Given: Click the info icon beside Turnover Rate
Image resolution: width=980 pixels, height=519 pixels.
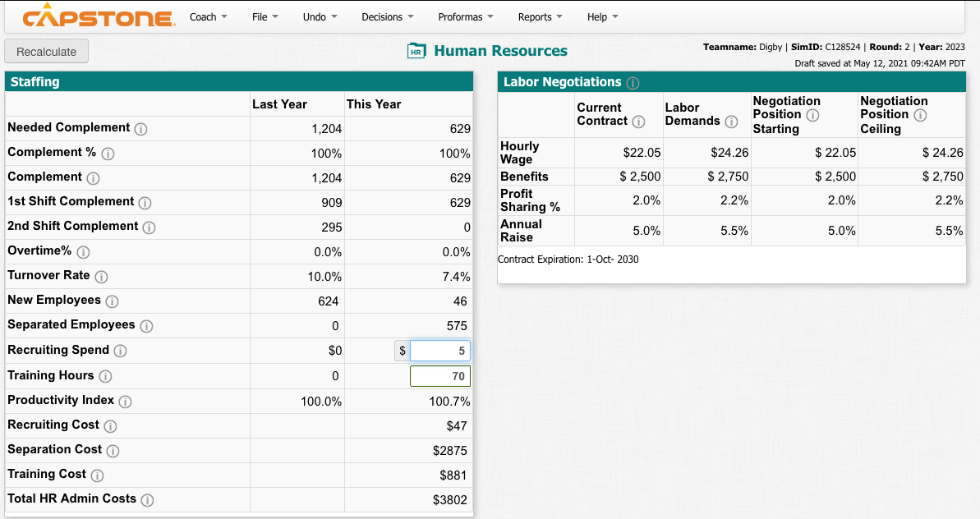Looking at the screenshot, I should tap(103, 276).
